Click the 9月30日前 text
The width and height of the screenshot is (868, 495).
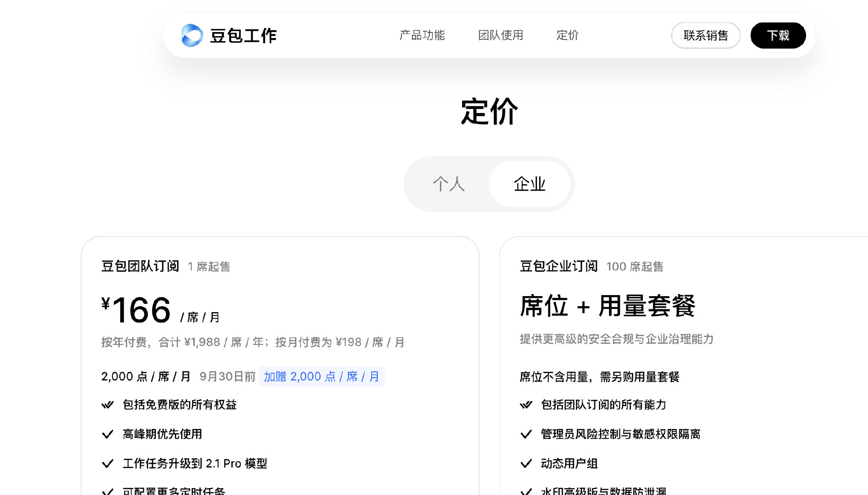[227, 376]
